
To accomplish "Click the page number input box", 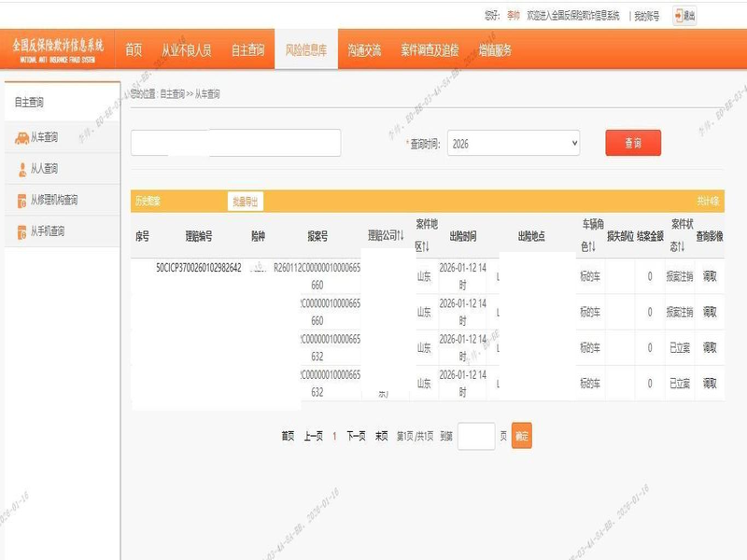I will coord(476,436).
